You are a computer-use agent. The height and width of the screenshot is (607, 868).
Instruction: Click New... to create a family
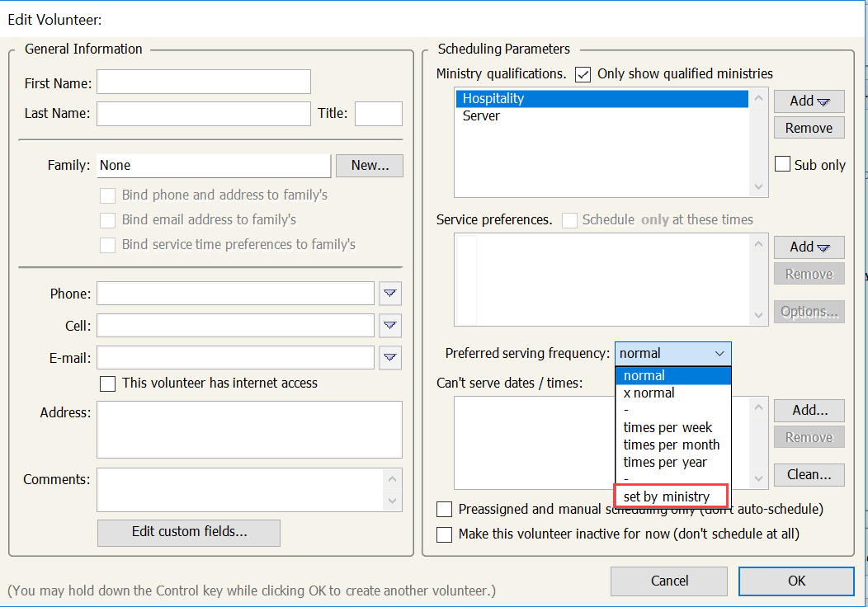point(370,165)
